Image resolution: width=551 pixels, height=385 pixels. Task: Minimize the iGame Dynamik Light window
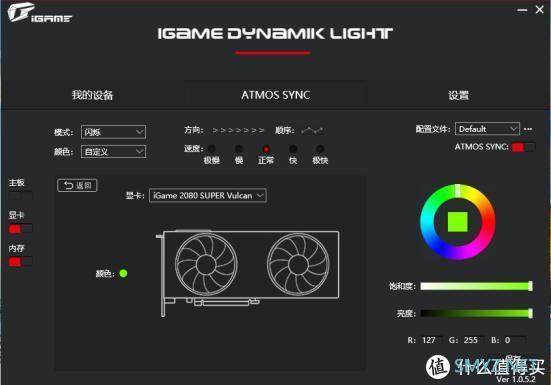pos(522,10)
